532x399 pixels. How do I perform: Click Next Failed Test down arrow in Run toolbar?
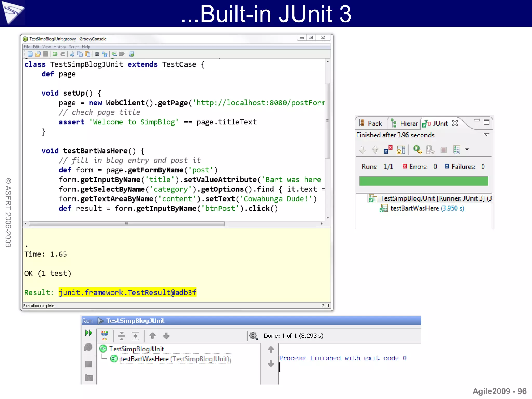click(x=166, y=336)
